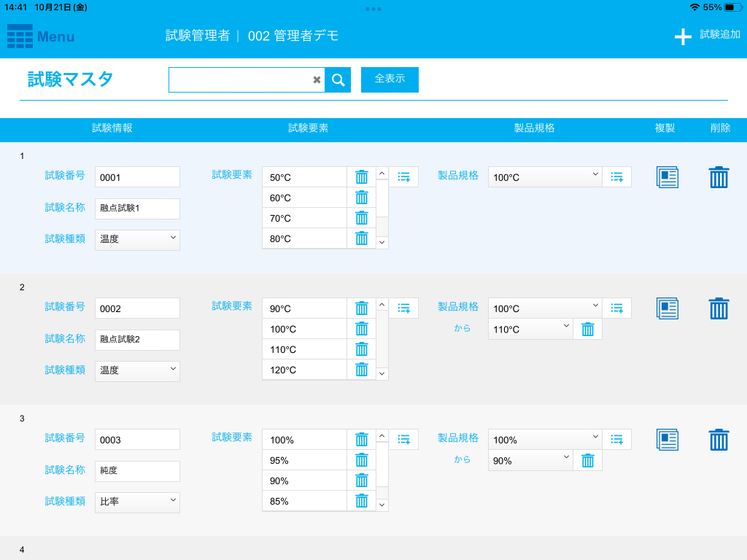Image resolution: width=747 pixels, height=560 pixels.
Task: Open test type 比率 dropdown
Action: click(137, 502)
